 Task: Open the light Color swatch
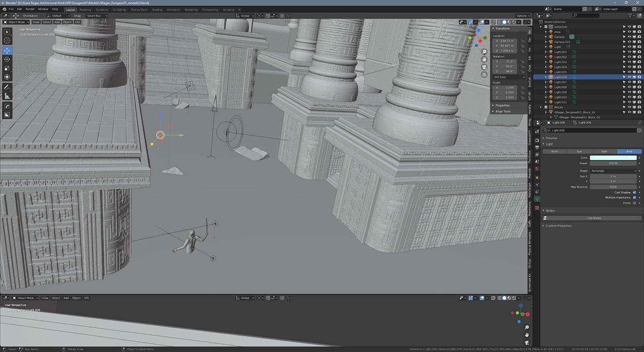pyautogui.click(x=613, y=158)
